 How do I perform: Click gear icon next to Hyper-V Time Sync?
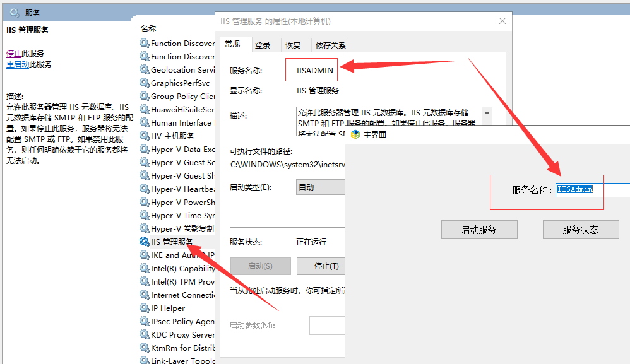[144, 215]
